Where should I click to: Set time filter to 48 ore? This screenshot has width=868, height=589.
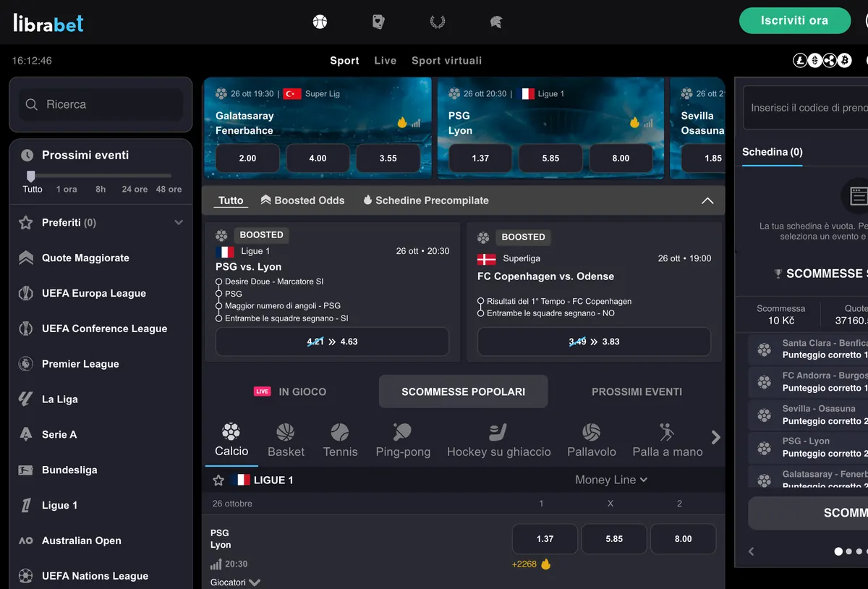tap(169, 189)
